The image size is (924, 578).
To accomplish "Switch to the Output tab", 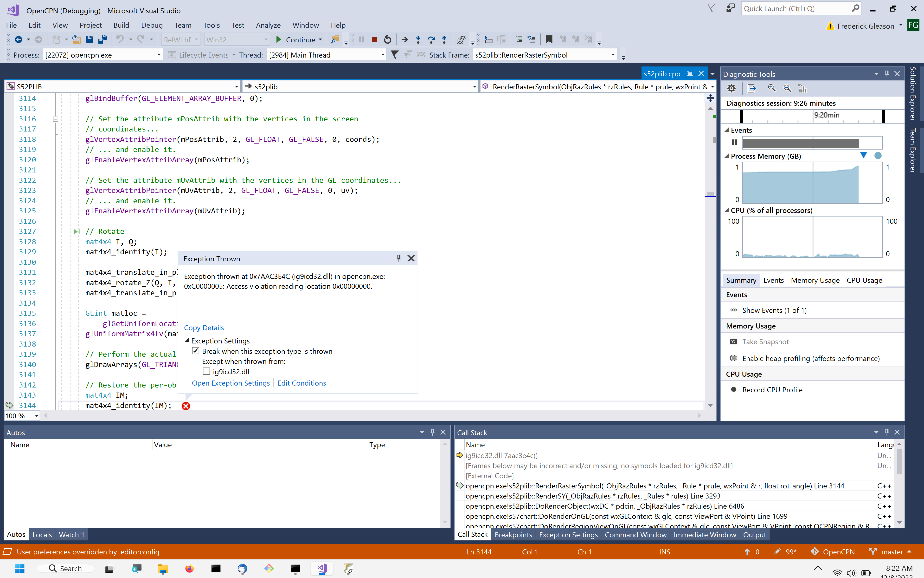I will (754, 534).
